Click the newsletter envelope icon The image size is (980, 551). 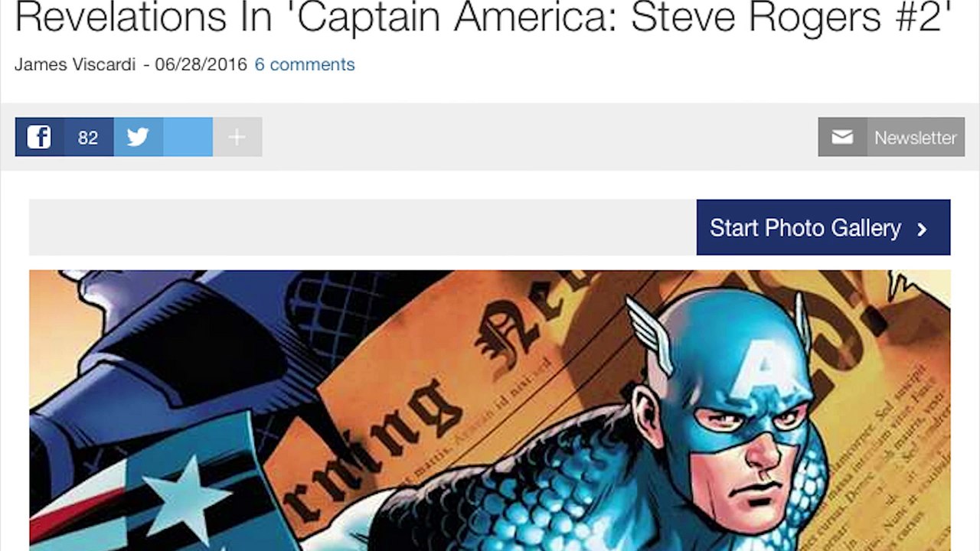(x=842, y=137)
